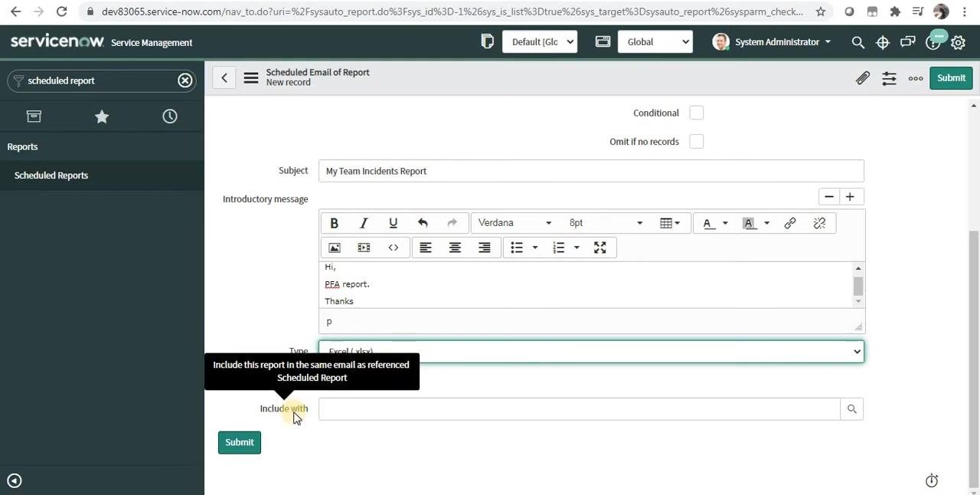
Task: Toggle fullscreen mode of editor
Action: 600,247
